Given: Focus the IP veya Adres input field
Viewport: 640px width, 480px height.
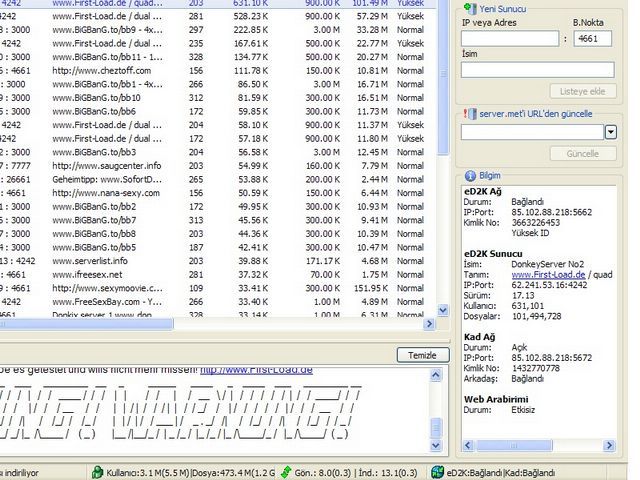Looking at the screenshot, I should pyautogui.click(x=510, y=39).
